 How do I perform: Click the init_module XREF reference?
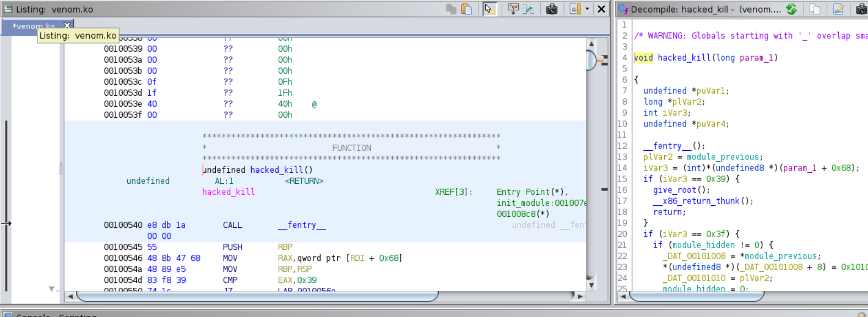[540, 203]
